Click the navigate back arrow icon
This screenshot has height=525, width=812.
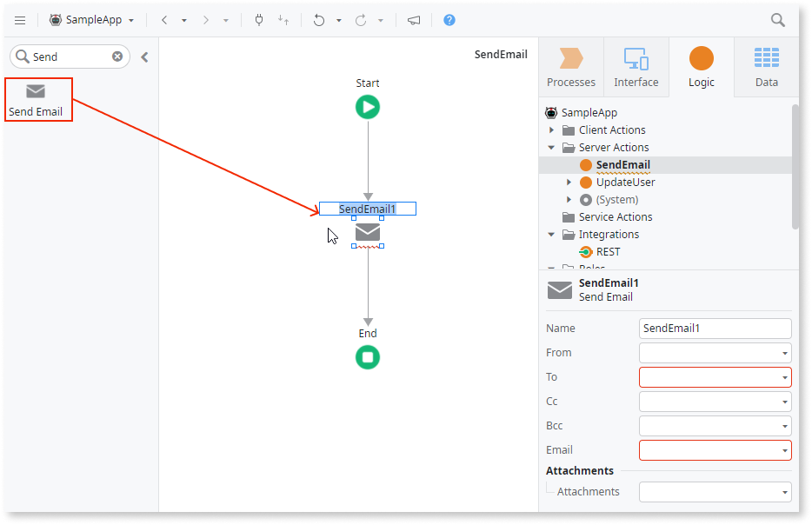point(163,19)
